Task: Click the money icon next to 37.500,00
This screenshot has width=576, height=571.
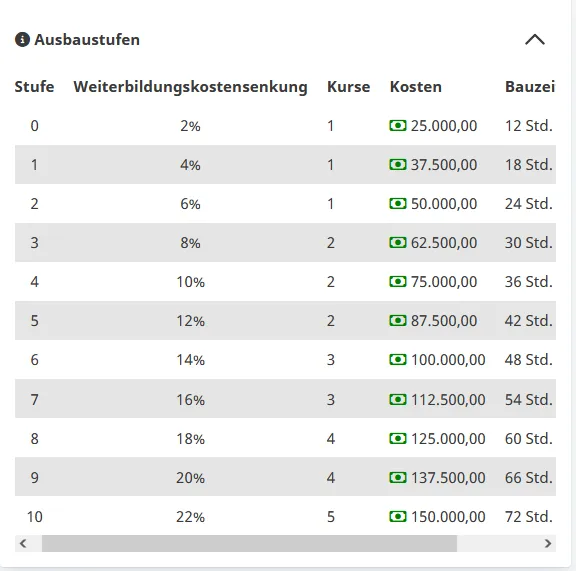Action: (398, 165)
